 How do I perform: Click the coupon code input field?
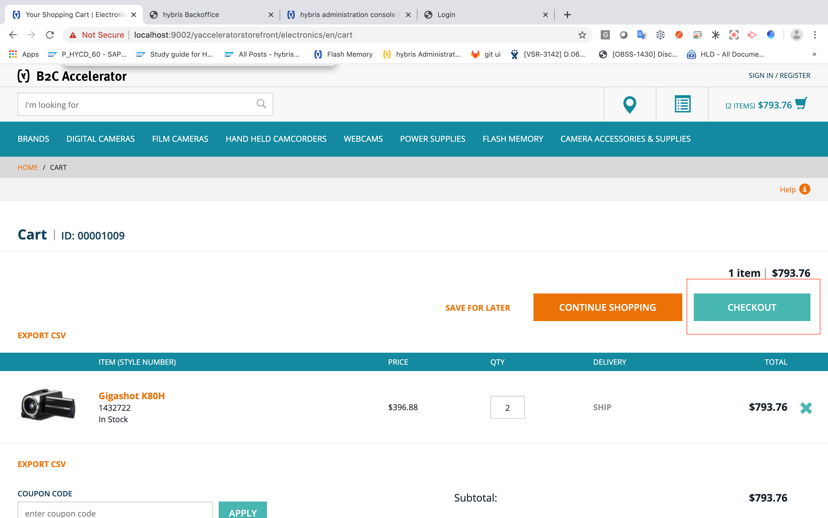pyautogui.click(x=115, y=511)
